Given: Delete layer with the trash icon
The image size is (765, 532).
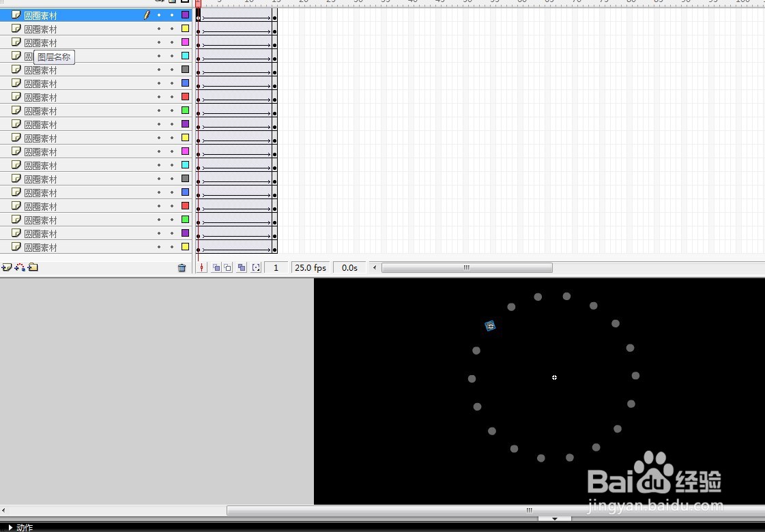Looking at the screenshot, I should [182, 268].
